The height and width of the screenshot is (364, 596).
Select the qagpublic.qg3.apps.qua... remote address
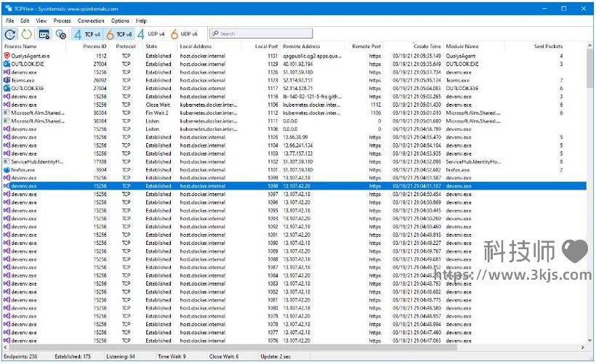(312, 56)
